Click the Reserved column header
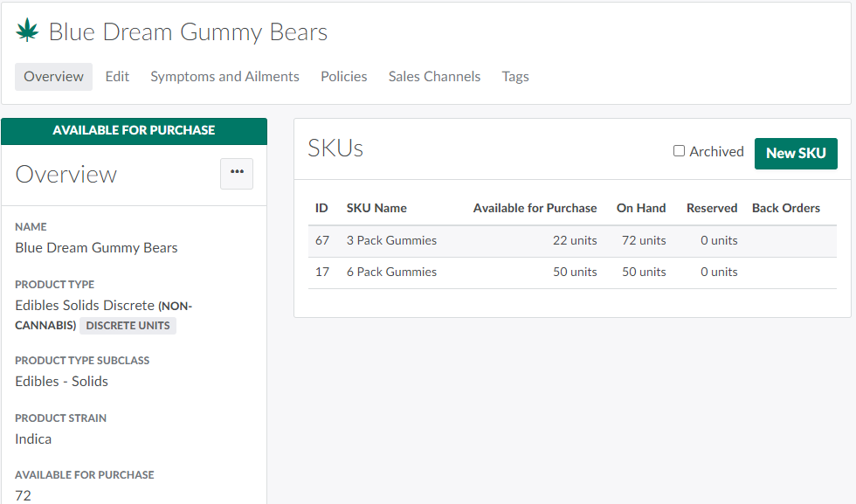This screenshot has width=856, height=504. point(712,208)
